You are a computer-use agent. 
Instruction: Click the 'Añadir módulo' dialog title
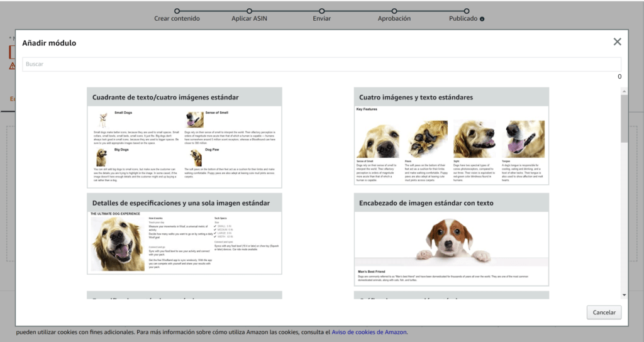tap(49, 43)
